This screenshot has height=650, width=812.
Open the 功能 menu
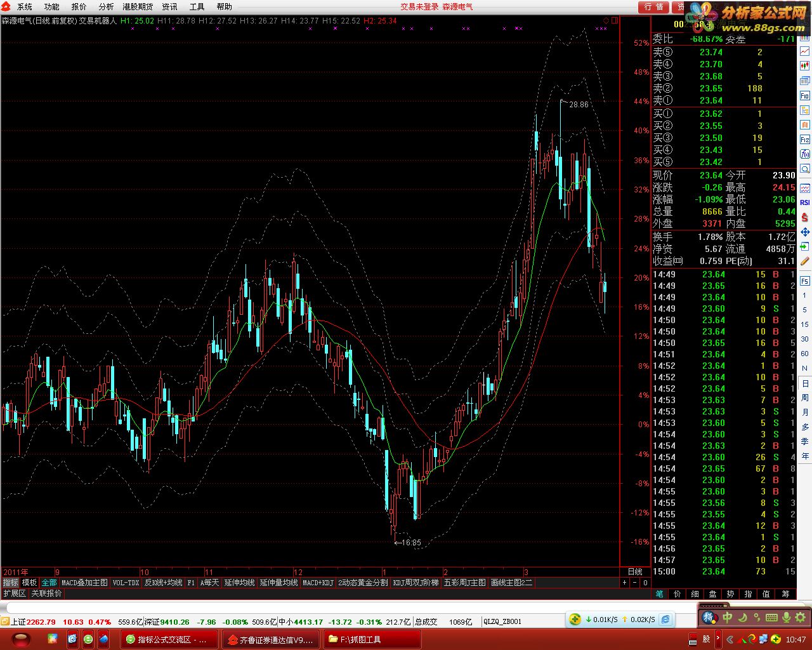(51, 7)
